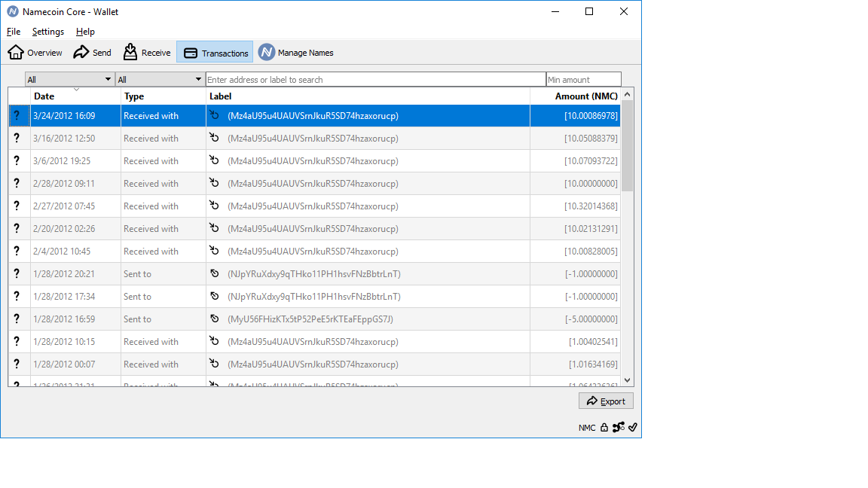Click question mark status icon for 2/27/2012 07:45

(x=17, y=206)
